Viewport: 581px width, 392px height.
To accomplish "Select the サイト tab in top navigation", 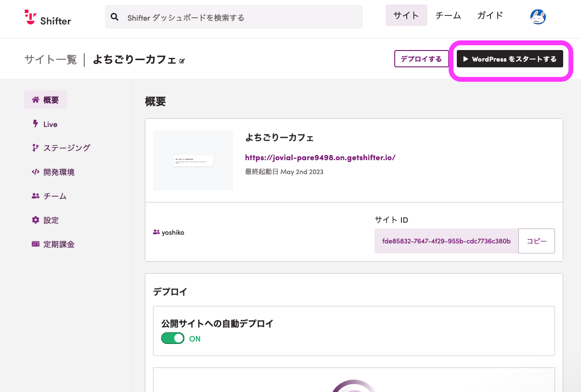I will coord(406,15).
